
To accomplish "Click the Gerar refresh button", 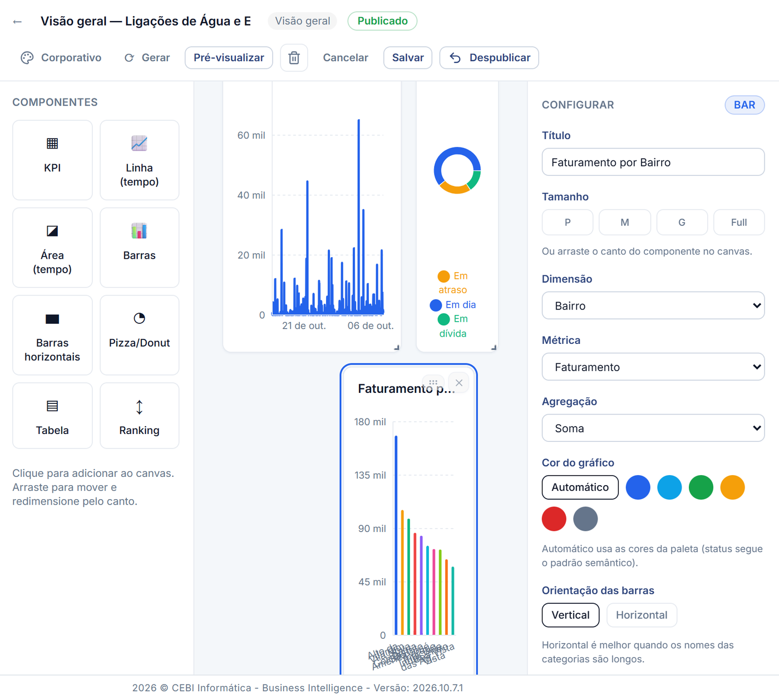I will (x=147, y=58).
